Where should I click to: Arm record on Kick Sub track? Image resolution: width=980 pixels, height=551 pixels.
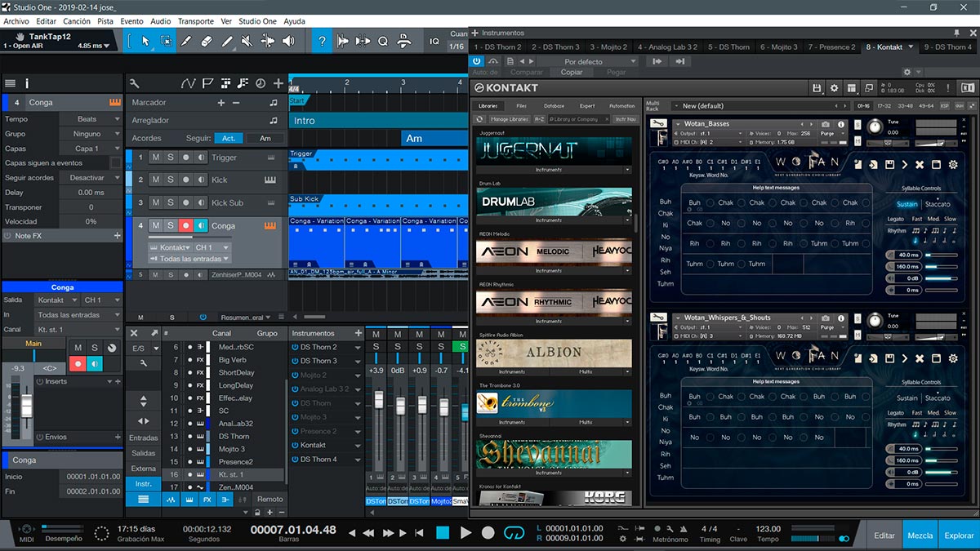186,202
